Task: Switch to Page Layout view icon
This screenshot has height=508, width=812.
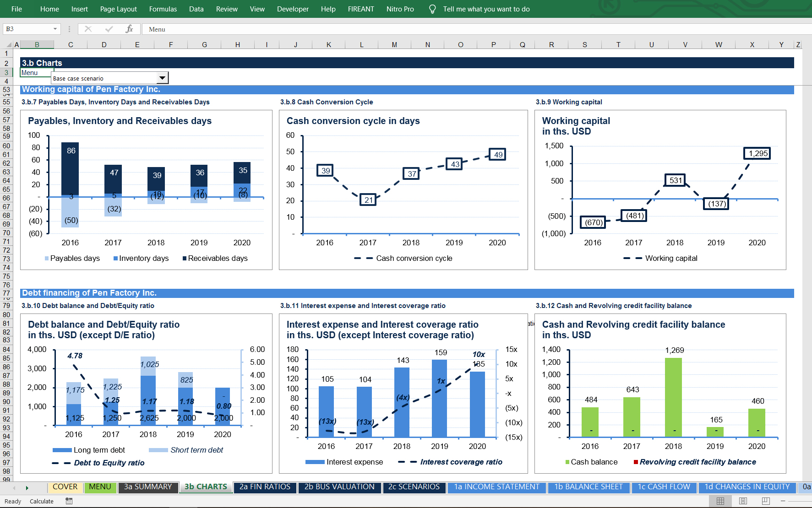Action: (x=743, y=501)
